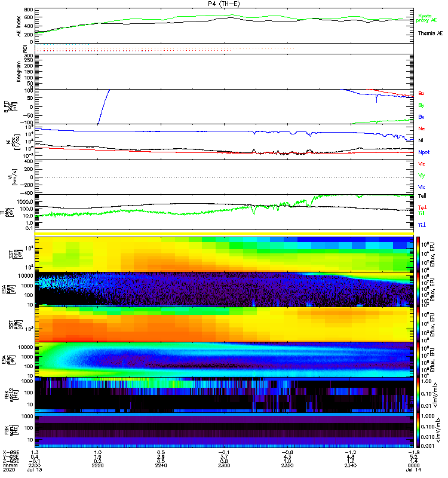Click the X-GSE value -0.8

tap(287, 452)
